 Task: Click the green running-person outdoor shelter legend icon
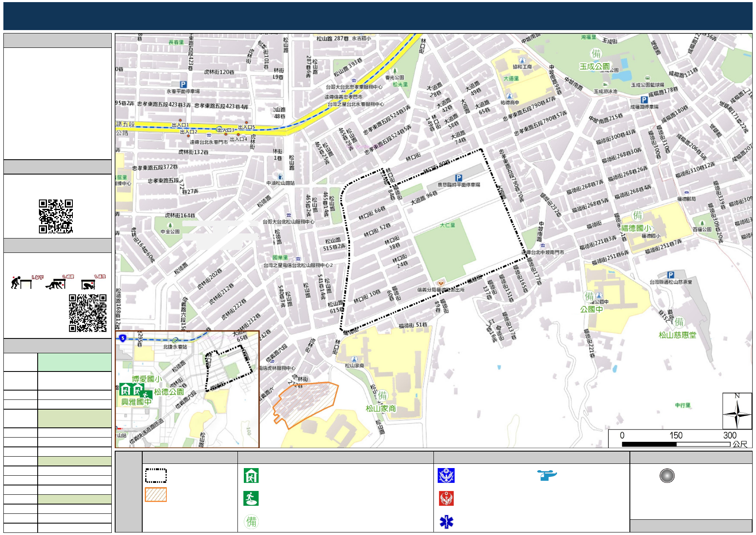click(x=251, y=499)
